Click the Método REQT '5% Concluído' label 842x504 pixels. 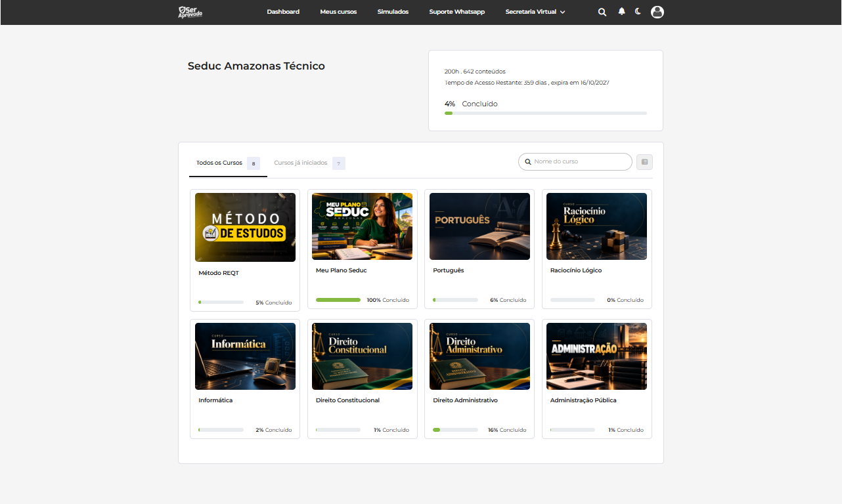pos(274,303)
